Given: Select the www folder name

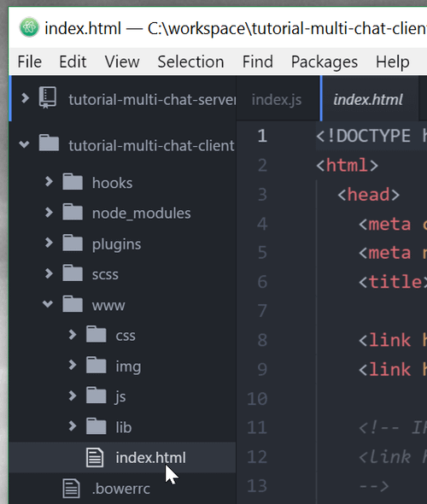Looking at the screenshot, I should pyautogui.click(x=108, y=305).
